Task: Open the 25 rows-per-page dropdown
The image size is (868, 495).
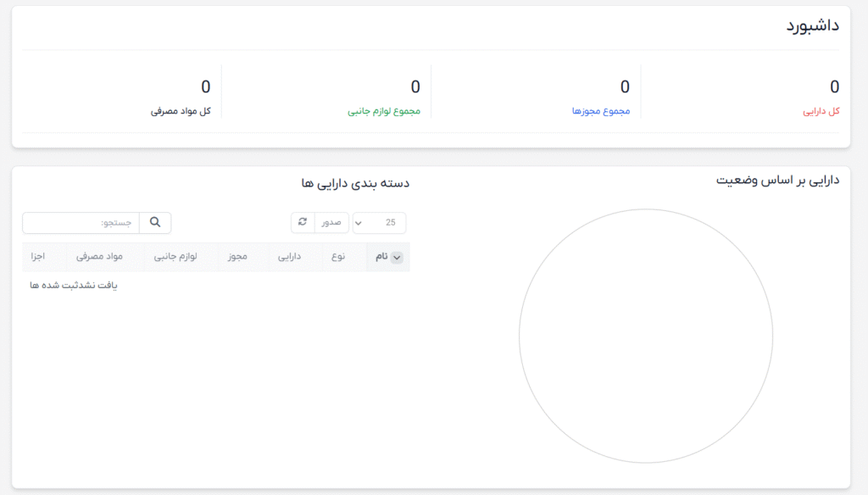Action: [379, 223]
